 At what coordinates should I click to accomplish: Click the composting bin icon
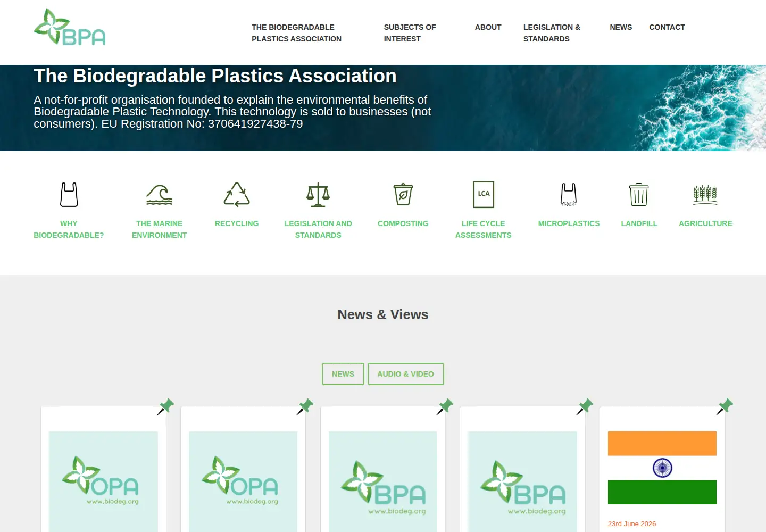tap(403, 195)
